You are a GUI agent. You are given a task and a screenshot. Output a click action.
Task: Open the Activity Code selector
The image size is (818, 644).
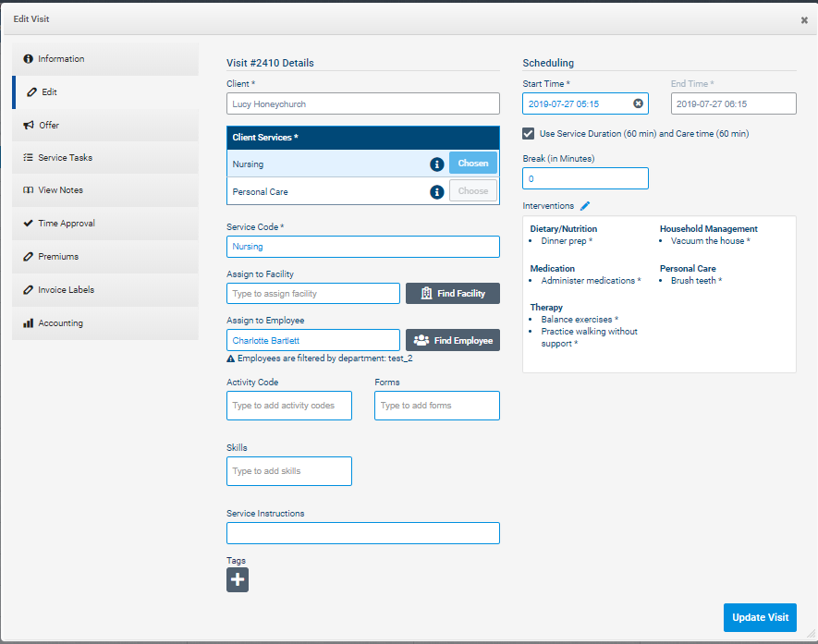288,406
